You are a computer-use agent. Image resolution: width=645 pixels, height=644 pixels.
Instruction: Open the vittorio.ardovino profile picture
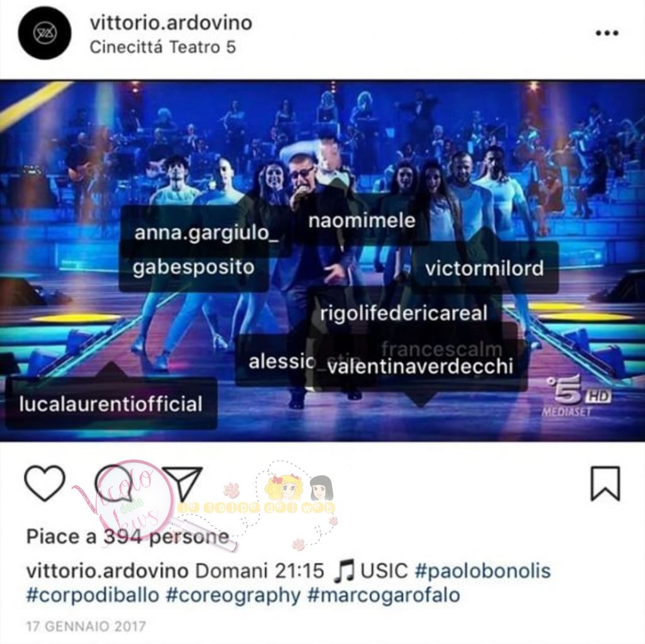(x=45, y=33)
